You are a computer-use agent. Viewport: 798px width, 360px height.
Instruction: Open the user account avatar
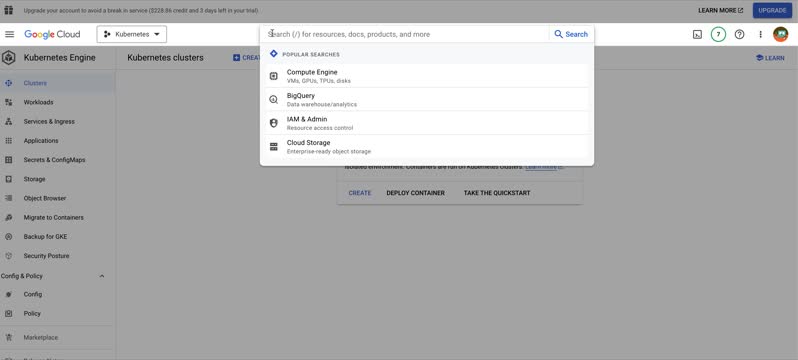[x=780, y=34]
